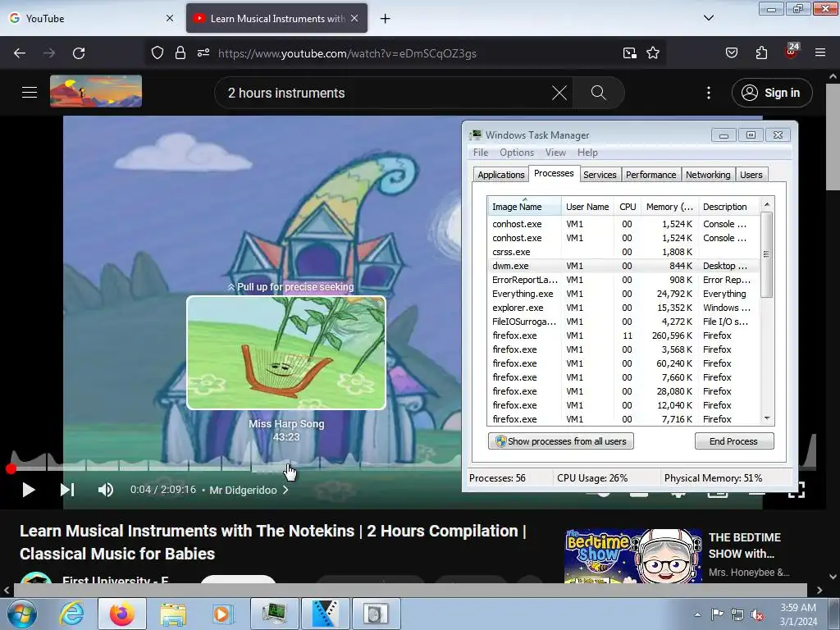Sort processes by CPU column
This screenshot has height=630, width=840.
click(628, 207)
